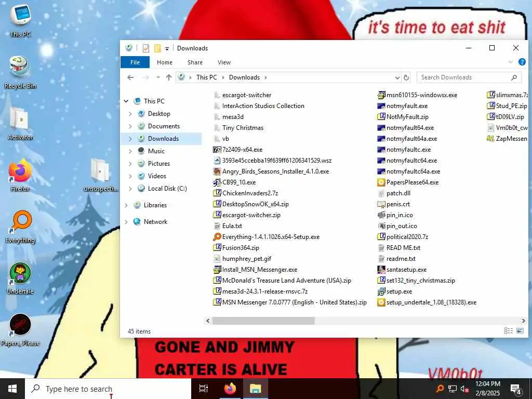Expand the Music tree node
Screen dimensions: 532x399
pos(130,151)
